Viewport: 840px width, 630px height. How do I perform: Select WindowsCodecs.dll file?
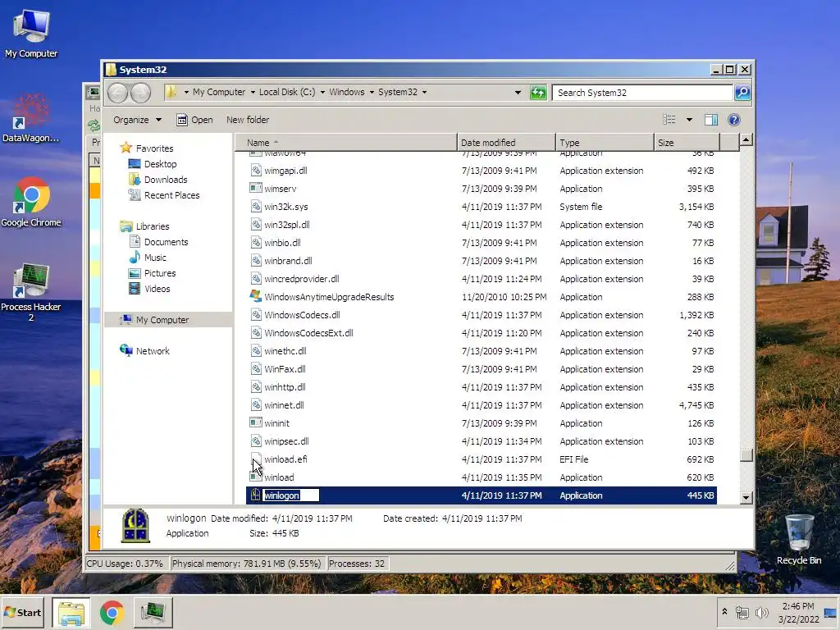click(x=482, y=314)
